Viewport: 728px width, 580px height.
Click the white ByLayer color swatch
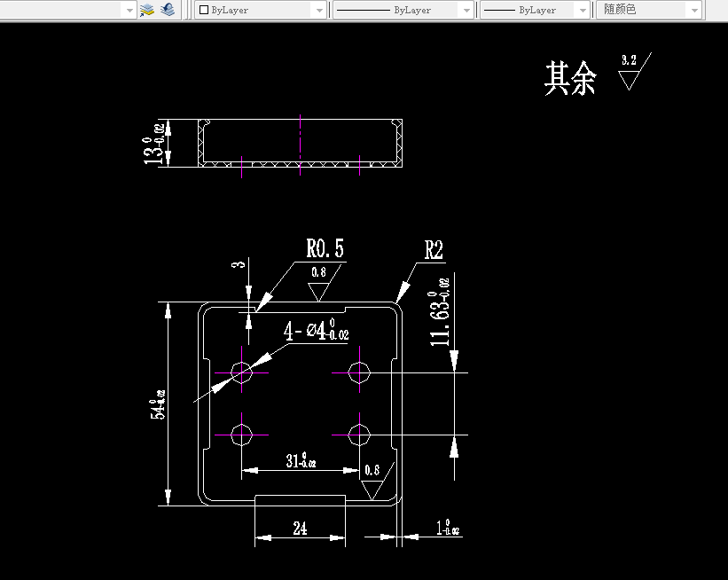(x=205, y=10)
